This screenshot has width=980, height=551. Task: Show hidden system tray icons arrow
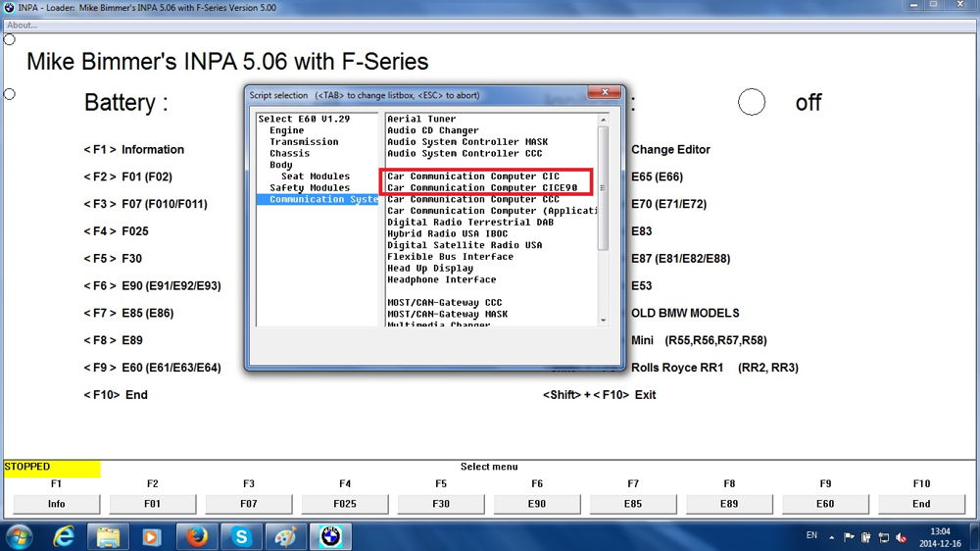(x=834, y=536)
